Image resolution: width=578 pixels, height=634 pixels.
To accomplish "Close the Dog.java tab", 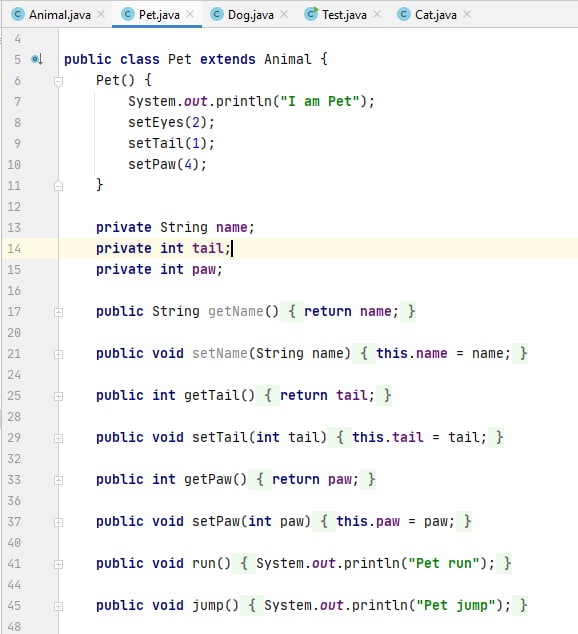I will click(284, 15).
